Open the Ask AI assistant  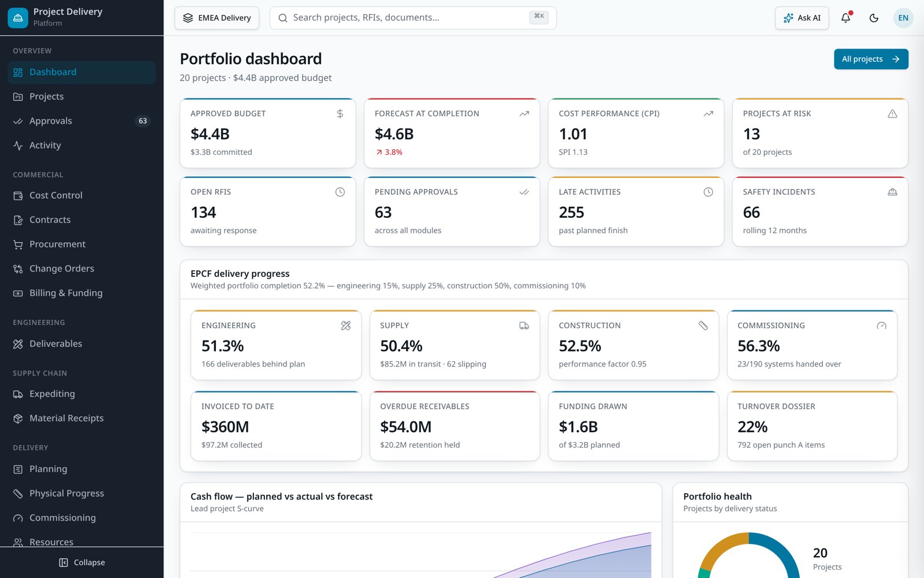point(802,18)
